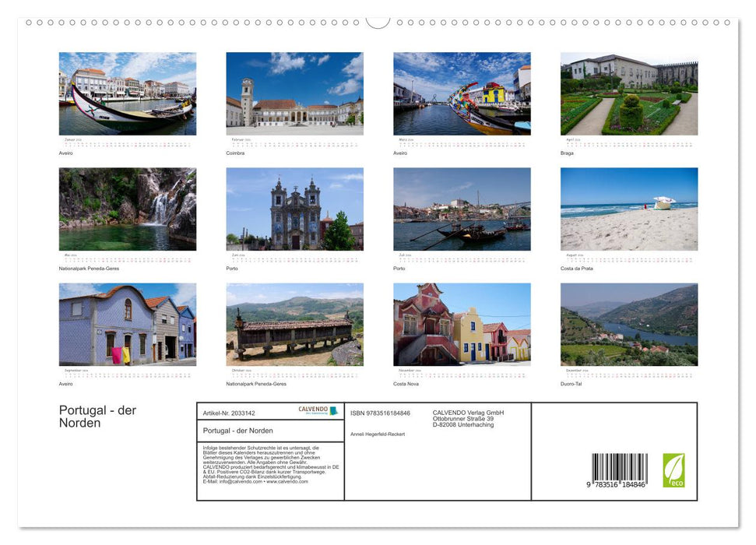Click the Anneli Hegerfeld-Reckert author name
This screenshot has width=756, height=545.
[378, 433]
